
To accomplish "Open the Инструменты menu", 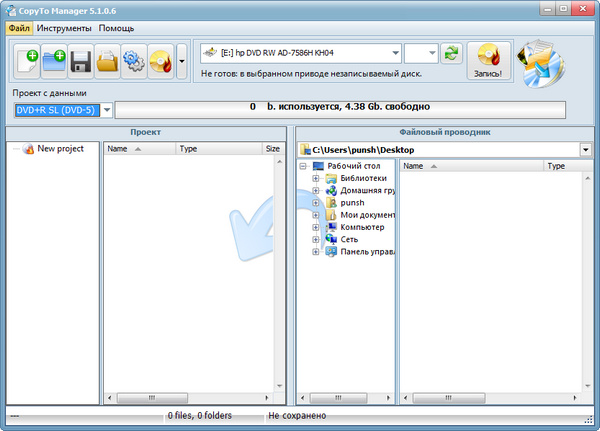I will click(65, 28).
